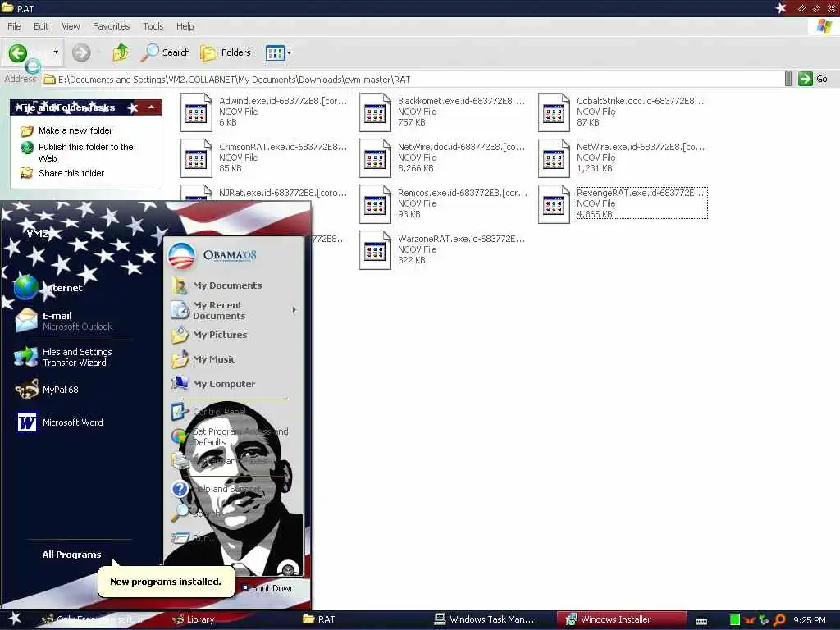Select the Remcos.exe file icon
The image size is (840, 630).
click(375, 204)
